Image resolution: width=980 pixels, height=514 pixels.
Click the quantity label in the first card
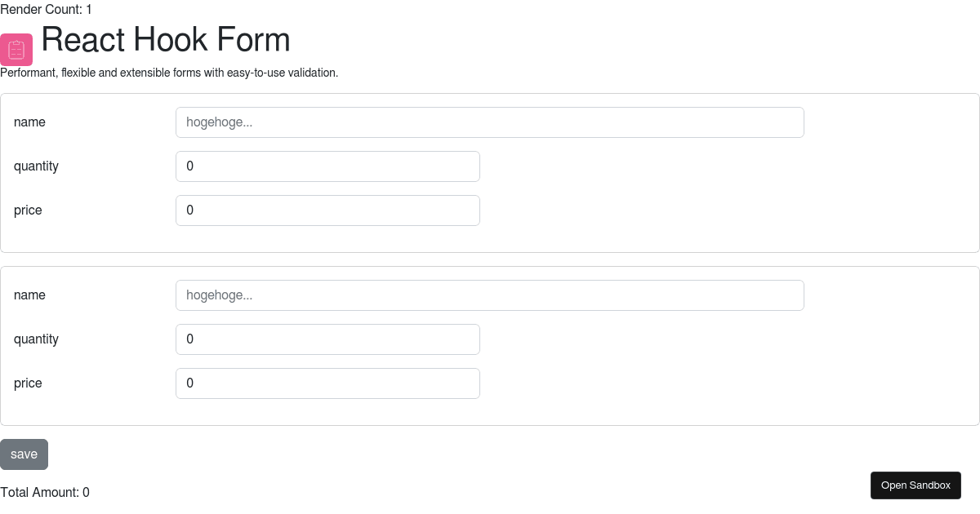click(x=36, y=166)
